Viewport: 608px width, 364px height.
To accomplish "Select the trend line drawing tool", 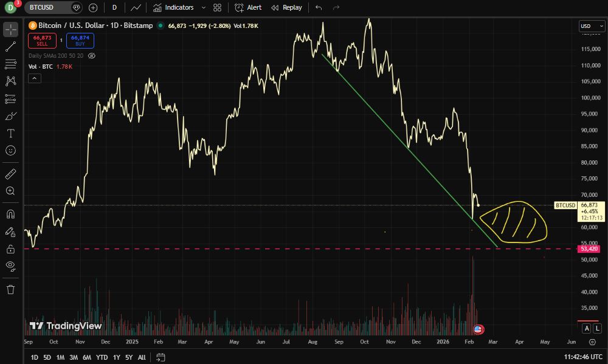I will [x=10, y=47].
